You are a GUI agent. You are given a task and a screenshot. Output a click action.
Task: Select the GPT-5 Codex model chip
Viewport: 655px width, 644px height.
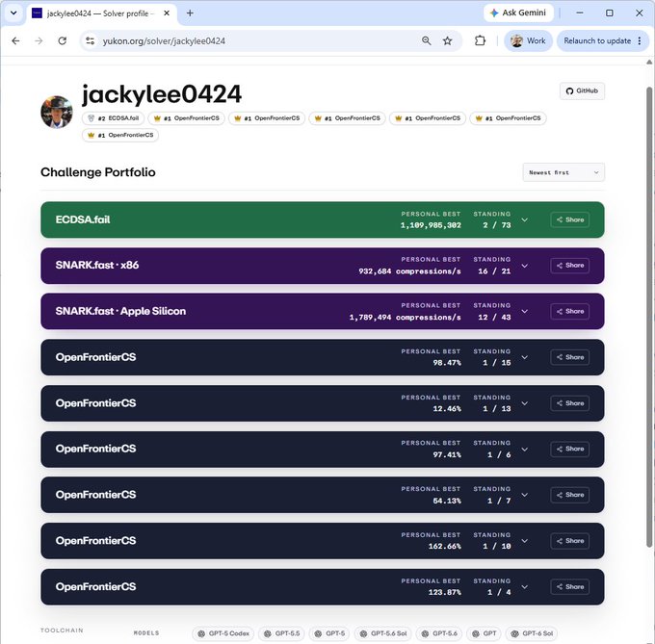(223, 633)
